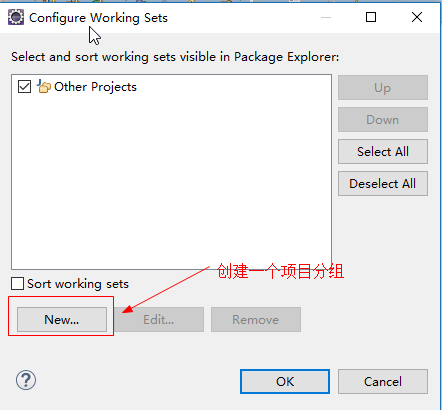
Task: Open help via the question mark icon
Action: point(26,380)
